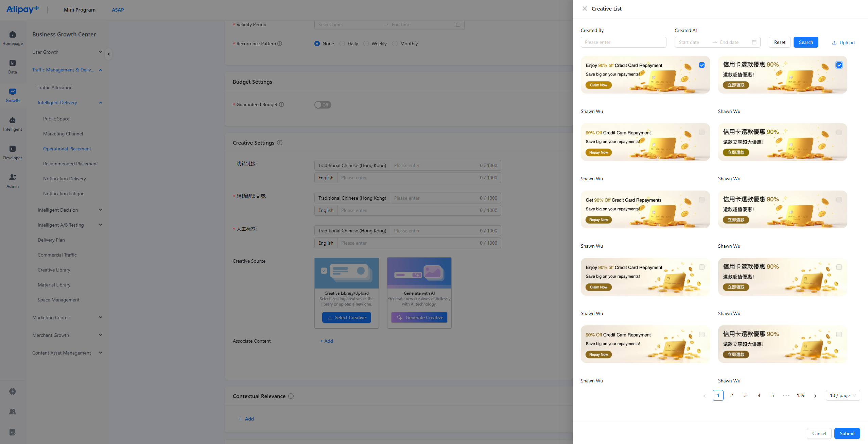Go to page 139
Viewport: 868px width, 444px height.
(x=801, y=395)
